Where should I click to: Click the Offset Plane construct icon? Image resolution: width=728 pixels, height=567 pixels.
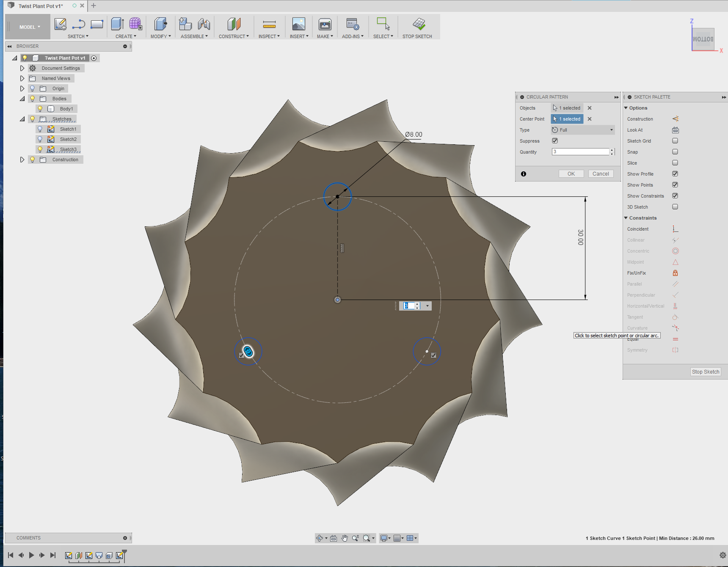[x=234, y=24]
